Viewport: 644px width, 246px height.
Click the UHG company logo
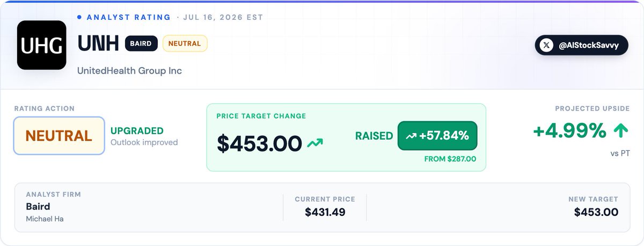(42, 45)
